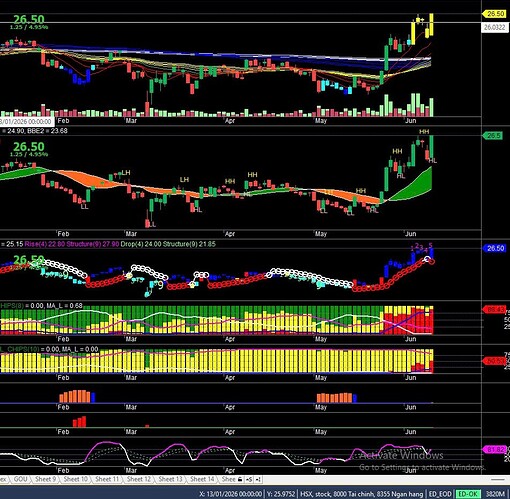510x499 pixels.
Task: Select Sheet 13 chart tab
Action: click(170, 479)
